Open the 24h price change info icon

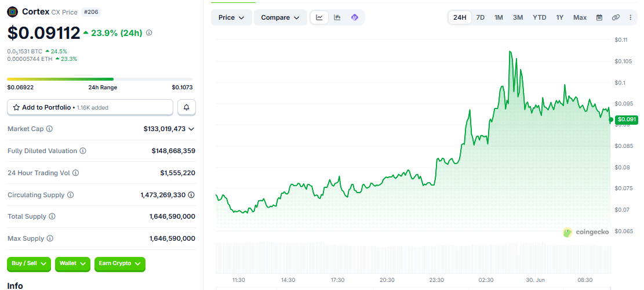[x=149, y=32]
